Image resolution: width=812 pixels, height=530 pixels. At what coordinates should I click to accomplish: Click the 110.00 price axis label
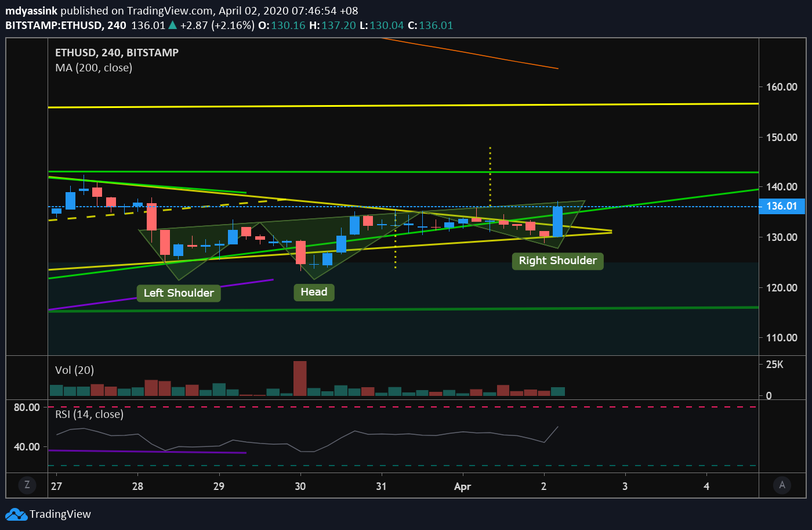[x=781, y=337]
